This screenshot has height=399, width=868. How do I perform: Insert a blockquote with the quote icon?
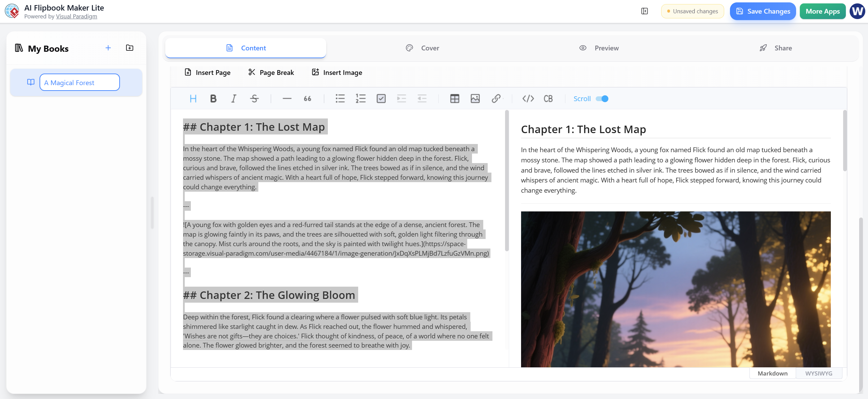point(307,98)
